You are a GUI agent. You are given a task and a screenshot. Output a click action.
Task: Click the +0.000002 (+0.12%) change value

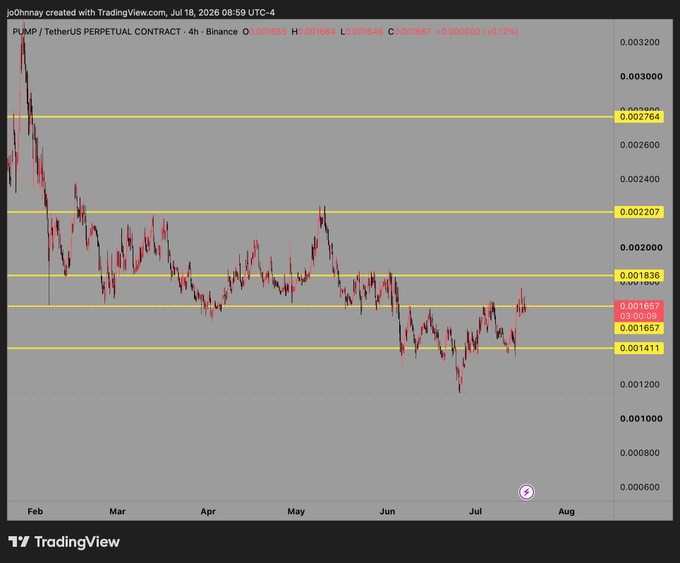click(x=477, y=32)
